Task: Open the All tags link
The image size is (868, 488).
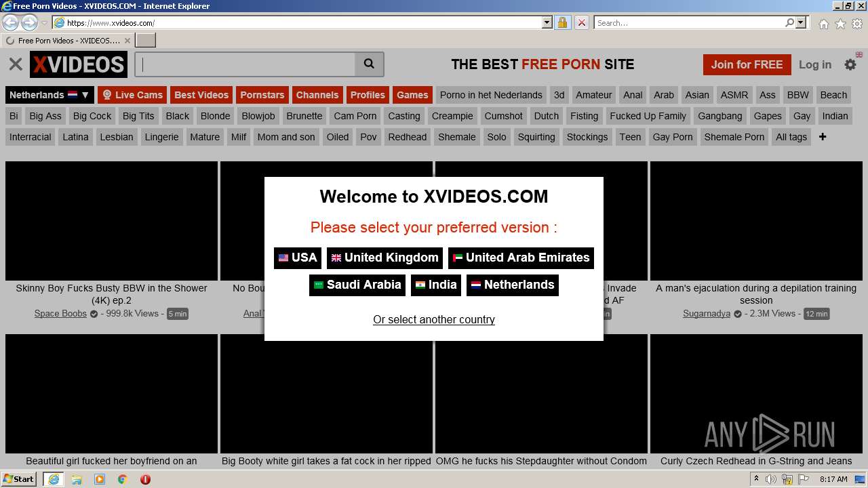Action: point(791,137)
